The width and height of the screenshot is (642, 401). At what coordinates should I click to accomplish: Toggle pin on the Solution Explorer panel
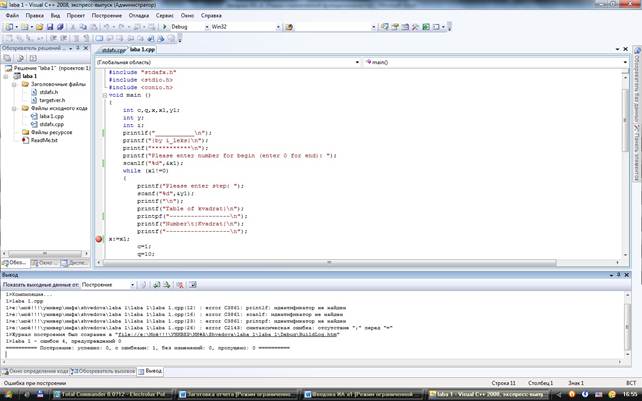click(78, 48)
